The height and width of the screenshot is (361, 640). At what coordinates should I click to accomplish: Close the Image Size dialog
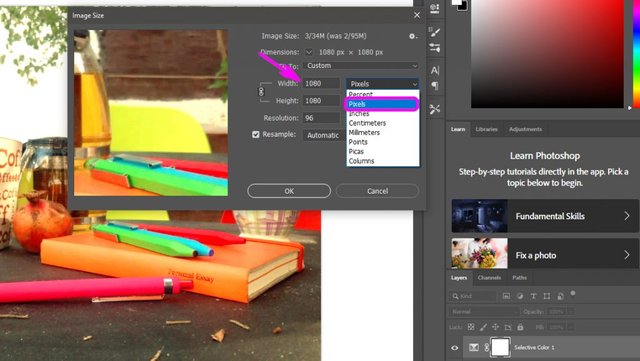point(417,15)
